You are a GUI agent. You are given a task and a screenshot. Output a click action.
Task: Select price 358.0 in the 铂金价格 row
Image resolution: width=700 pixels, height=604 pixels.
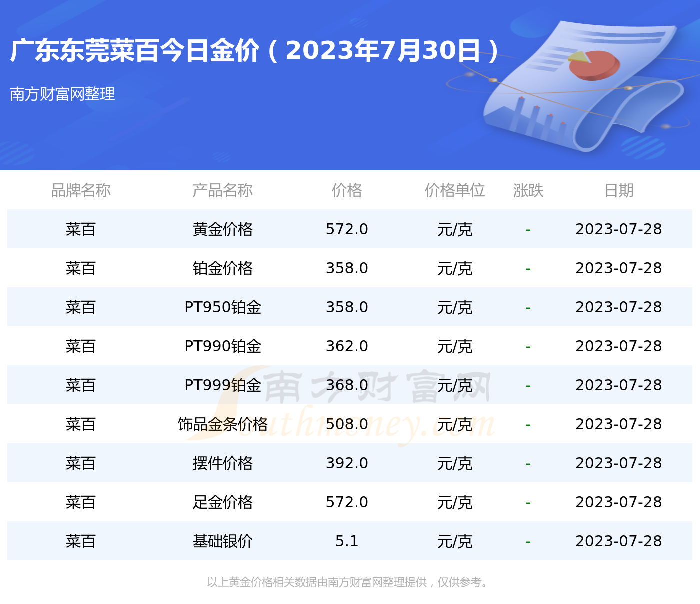tap(347, 268)
